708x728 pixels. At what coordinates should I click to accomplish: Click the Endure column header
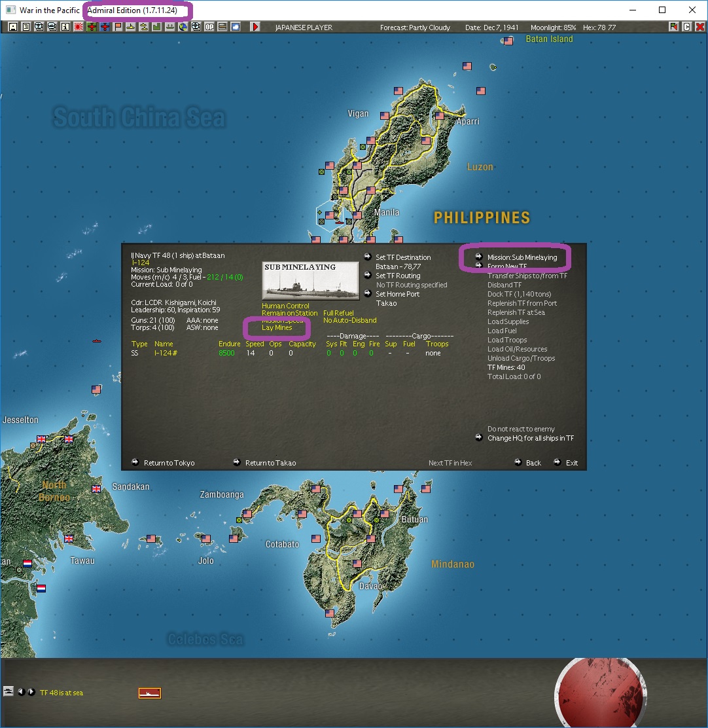[x=229, y=344]
